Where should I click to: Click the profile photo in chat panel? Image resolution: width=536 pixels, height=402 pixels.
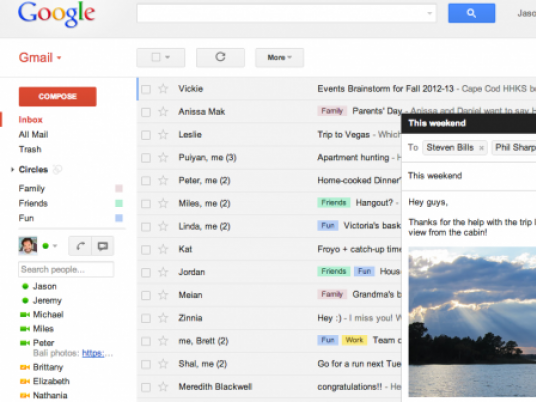(28, 245)
